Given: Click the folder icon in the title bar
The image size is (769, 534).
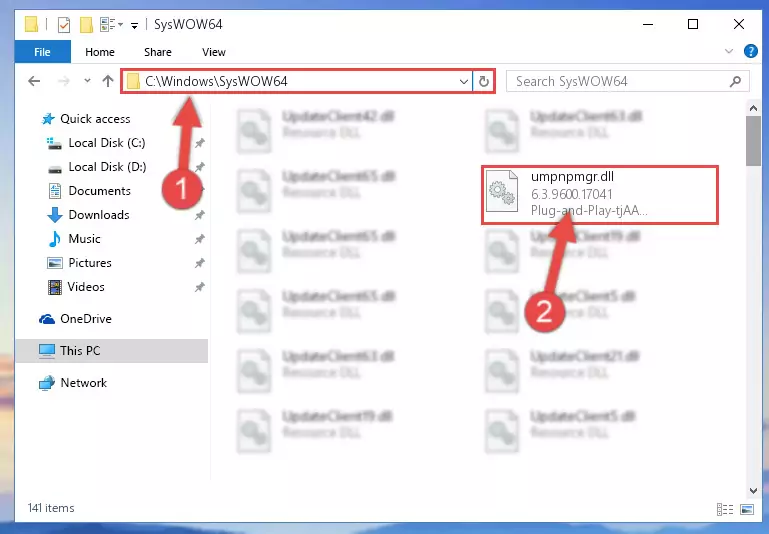Looking at the screenshot, I should point(31,24).
